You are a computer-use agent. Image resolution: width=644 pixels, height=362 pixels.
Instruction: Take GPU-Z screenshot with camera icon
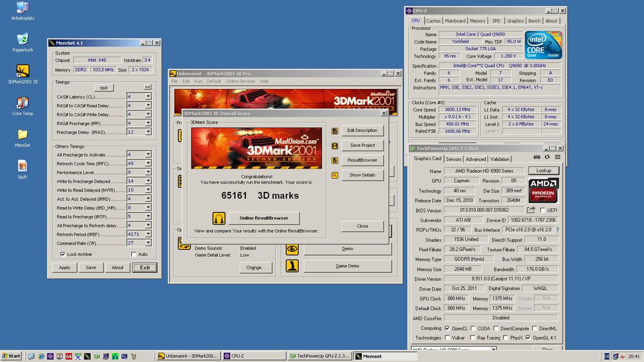pos(537,157)
